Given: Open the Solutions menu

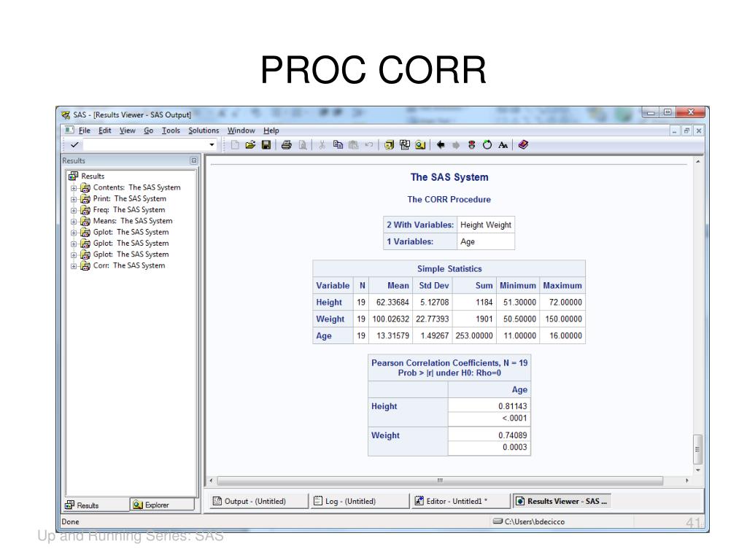Looking at the screenshot, I should pos(204,131).
